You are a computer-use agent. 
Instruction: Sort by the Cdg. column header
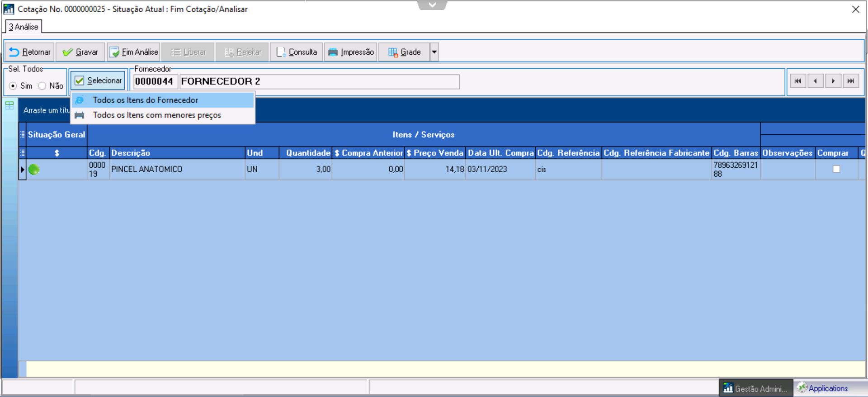(98, 153)
